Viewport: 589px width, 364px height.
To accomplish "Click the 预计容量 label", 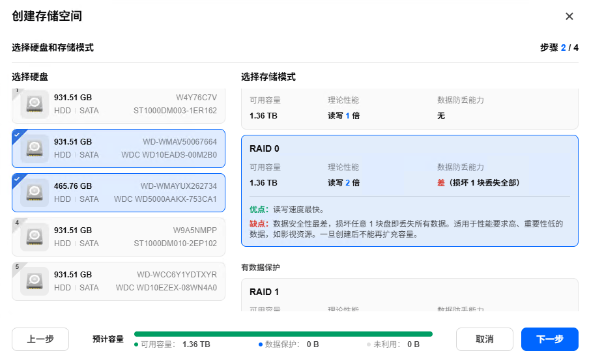I will tap(108, 339).
